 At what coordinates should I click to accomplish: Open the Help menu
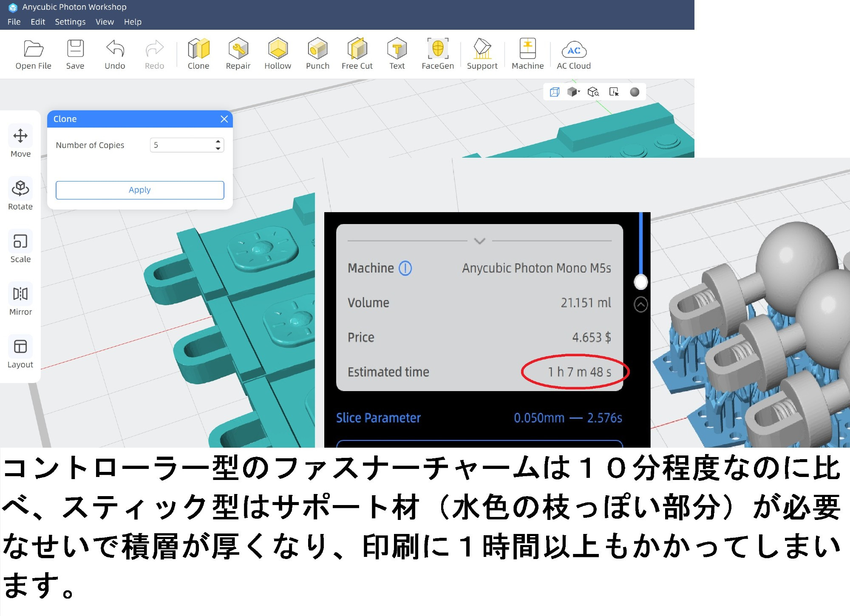pos(133,22)
